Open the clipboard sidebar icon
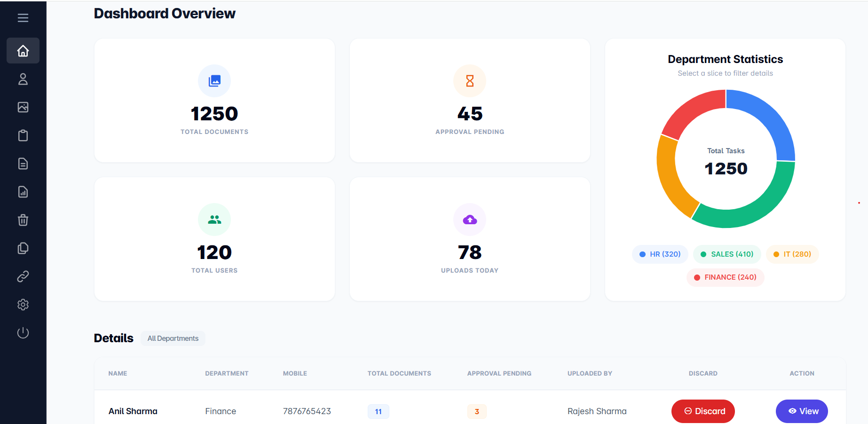Viewport: 868px width, 424px height. click(23, 135)
